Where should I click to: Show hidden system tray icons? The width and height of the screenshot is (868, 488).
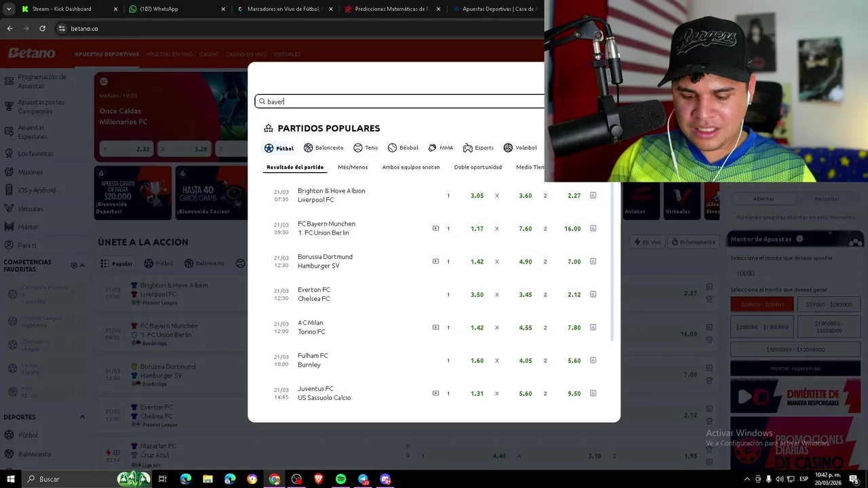click(747, 479)
